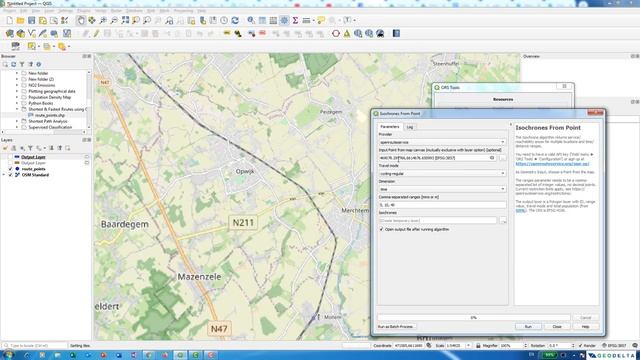Toggle first Output Layer visibility checkbox
Viewport: 640px width, 360px height.
coord(11,157)
